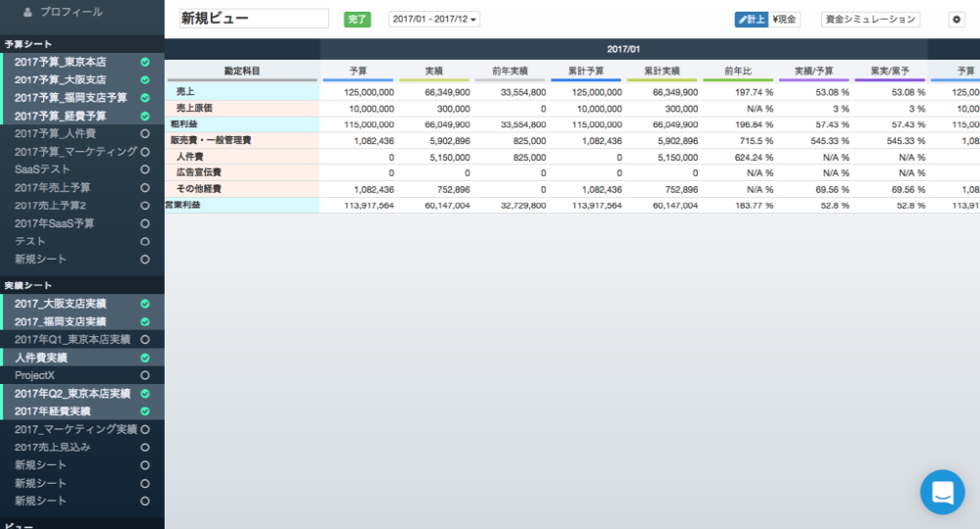
Task: Open the settings gear icon
Action: click(x=956, y=20)
